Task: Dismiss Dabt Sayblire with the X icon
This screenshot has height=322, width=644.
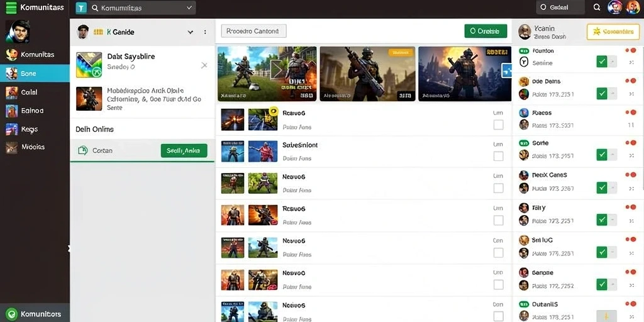Action: tap(204, 65)
